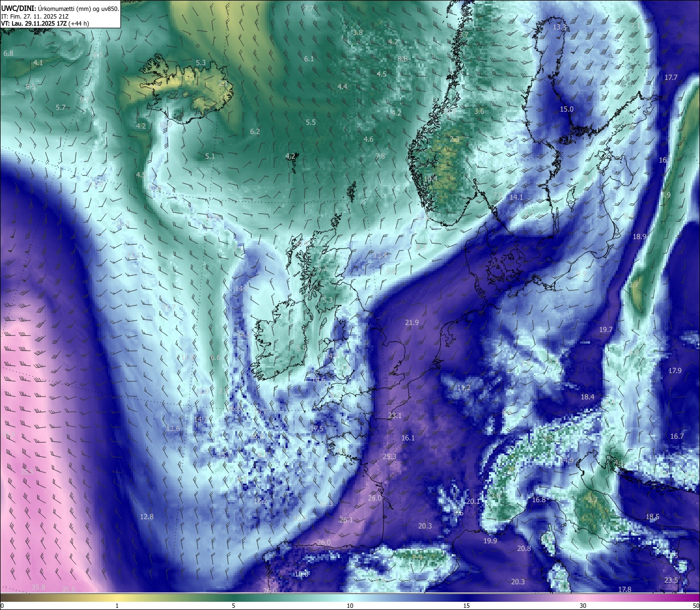Click the 'UWC/DINI' title text
The image size is (700, 610).
point(18,8)
